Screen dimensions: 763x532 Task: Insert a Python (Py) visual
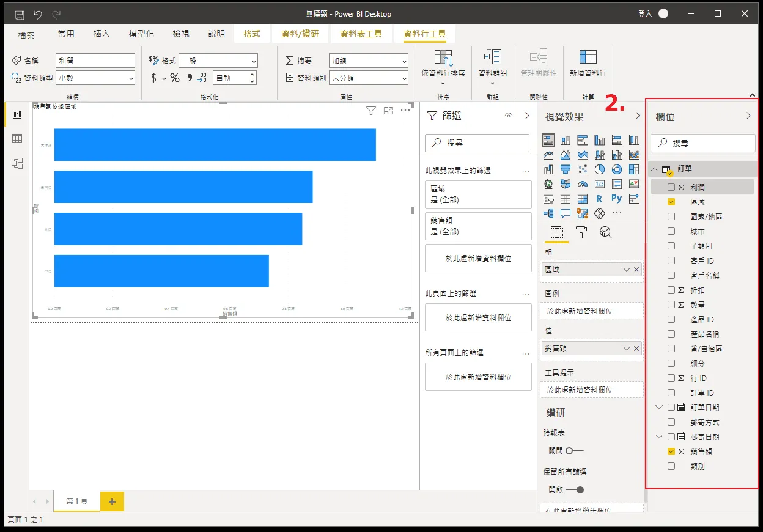click(x=617, y=198)
